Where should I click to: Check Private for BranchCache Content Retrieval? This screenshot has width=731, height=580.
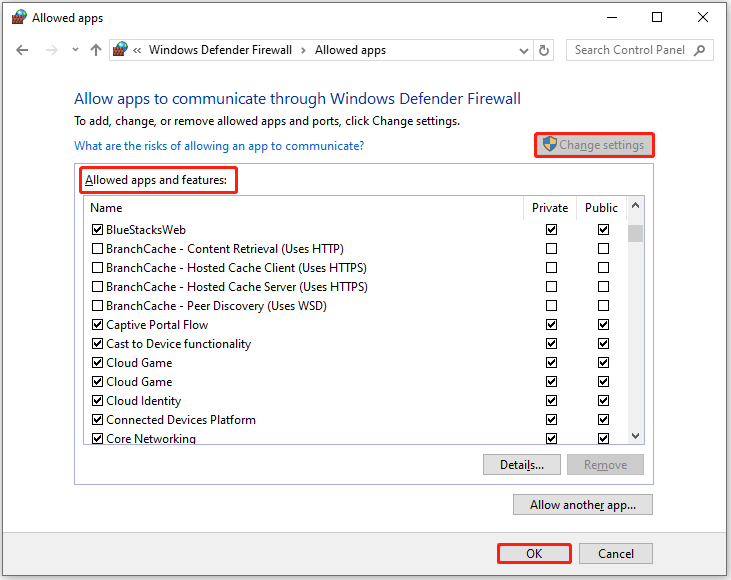click(x=551, y=249)
